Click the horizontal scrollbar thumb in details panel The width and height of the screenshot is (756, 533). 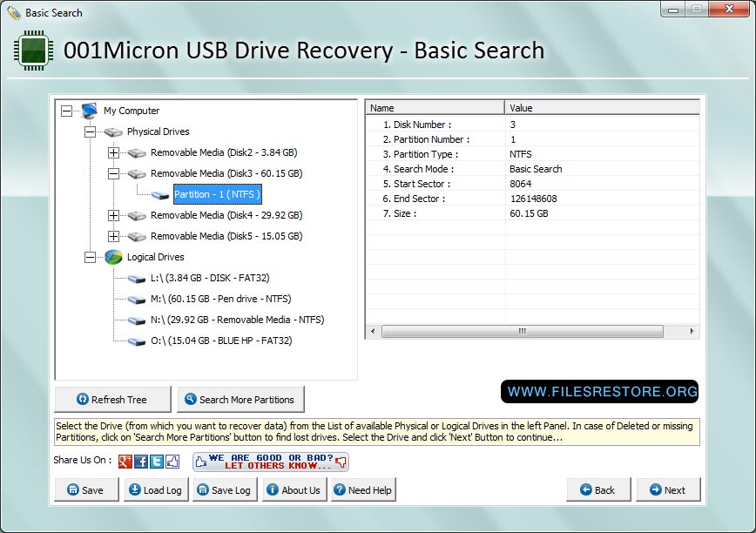point(523,332)
